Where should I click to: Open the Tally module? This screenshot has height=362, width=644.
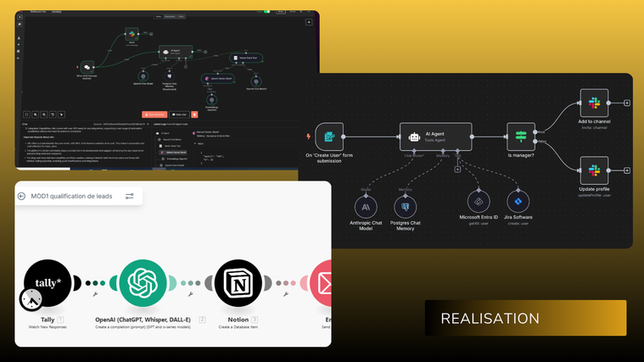point(48,283)
